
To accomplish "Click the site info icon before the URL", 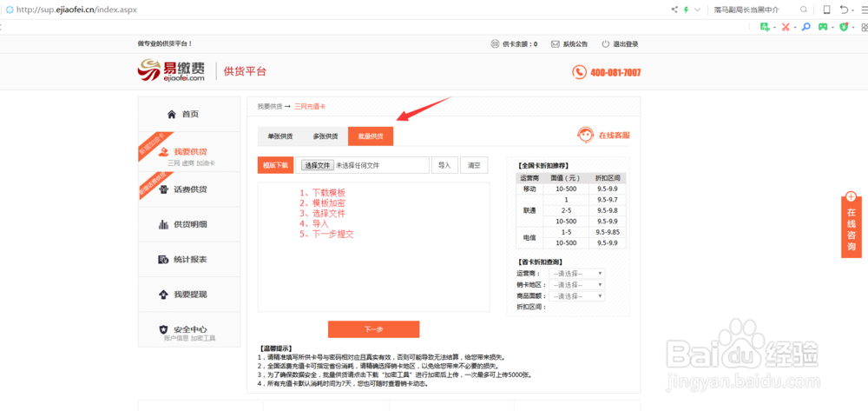I will pyautogui.click(x=10, y=10).
